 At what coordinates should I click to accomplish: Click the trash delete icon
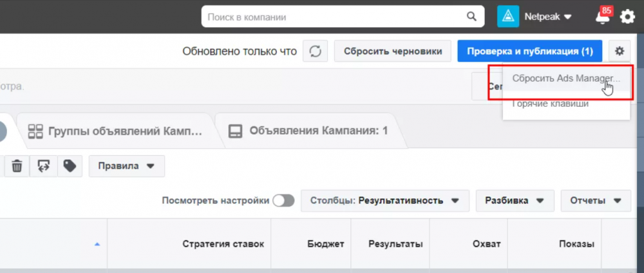coord(17,166)
